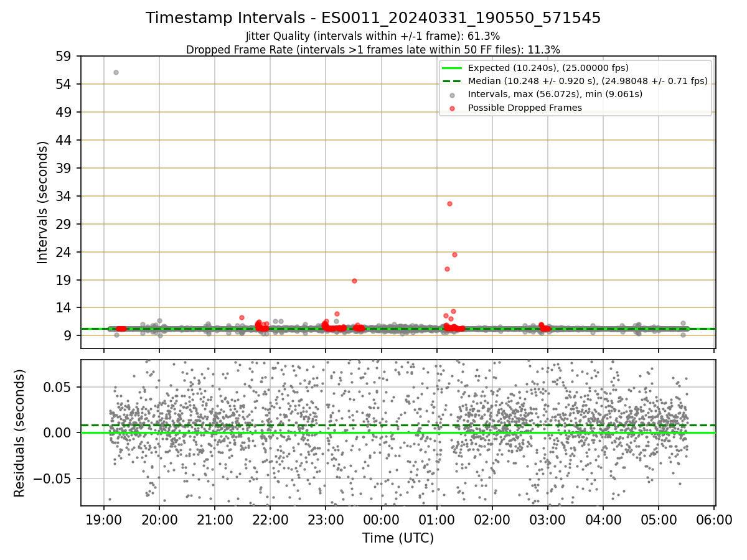
Task: Click the '19:00' x-axis tick label
Action: click(x=103, y=520)
